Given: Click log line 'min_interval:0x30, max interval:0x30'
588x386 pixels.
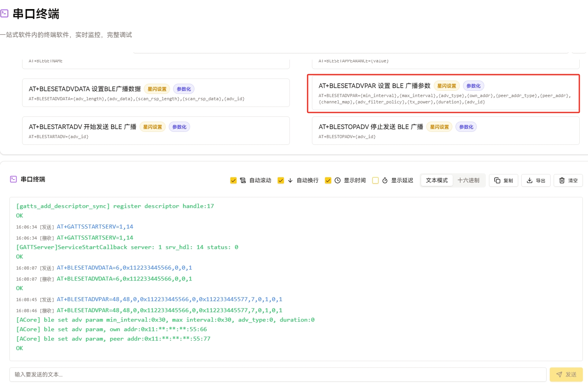Looking at the screenshot, I should click(165, 320).
